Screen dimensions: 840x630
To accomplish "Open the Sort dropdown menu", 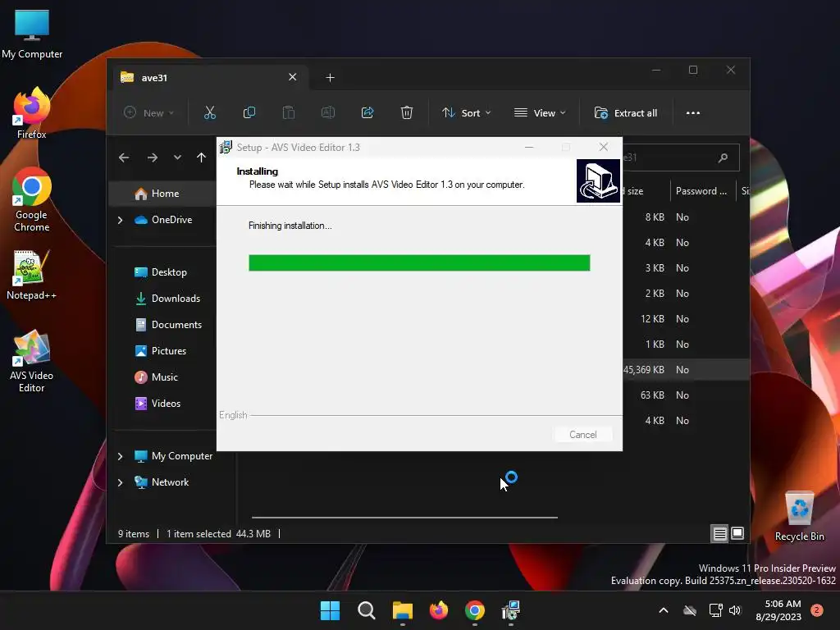I will 466,113.
